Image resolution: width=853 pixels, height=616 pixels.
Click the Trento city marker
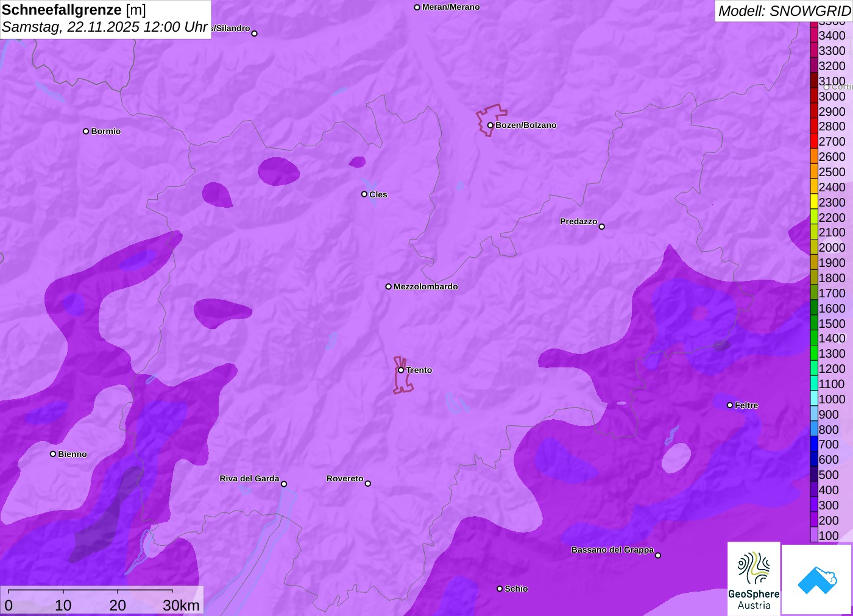pos(401,370)
